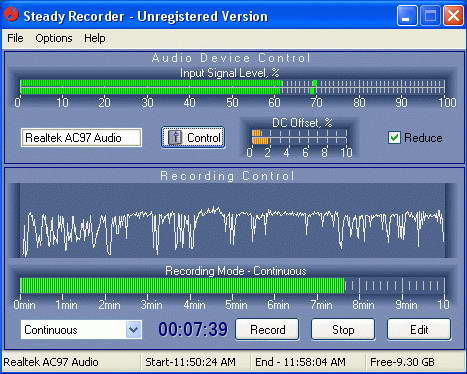Viewport: 467px width, 374px height.
Task: Close the Steady Recorder window
Action: (453, 16)
